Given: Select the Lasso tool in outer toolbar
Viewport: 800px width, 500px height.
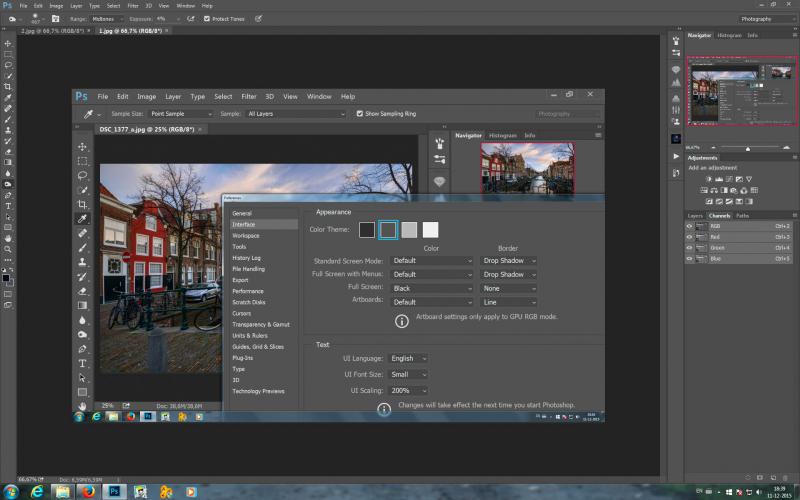Looking at the screenshot, I should click(x=8, y=65).
